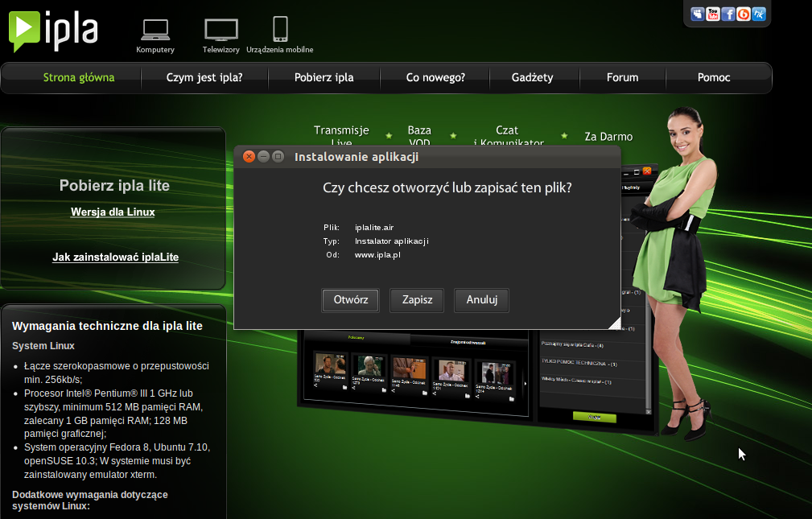Screen dimensions: 812x519
Task: Switch to the Pobierz ipla tab
Action: pos(324,77)
